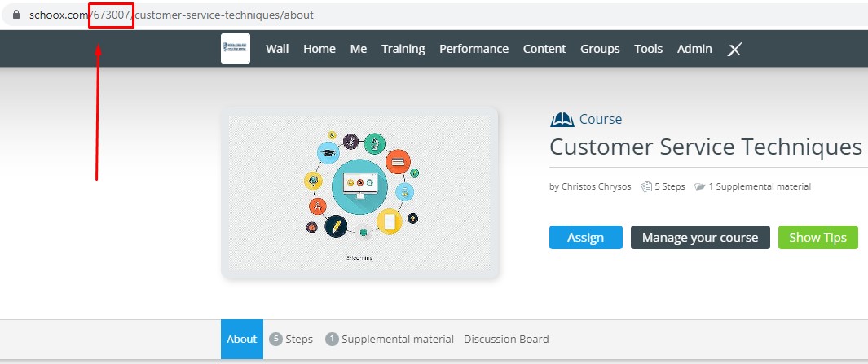Open the Admin menu
The width and height of the screenshot is (868, 364).
pyautogui.click(x=694, y=49)
